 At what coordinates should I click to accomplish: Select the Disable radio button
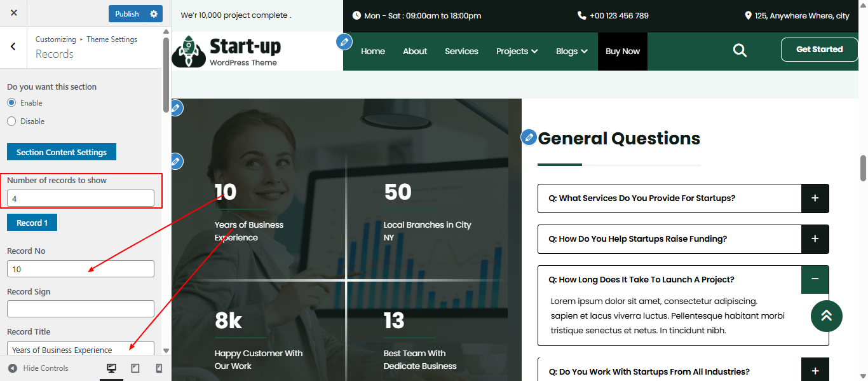tap(11, 121)
